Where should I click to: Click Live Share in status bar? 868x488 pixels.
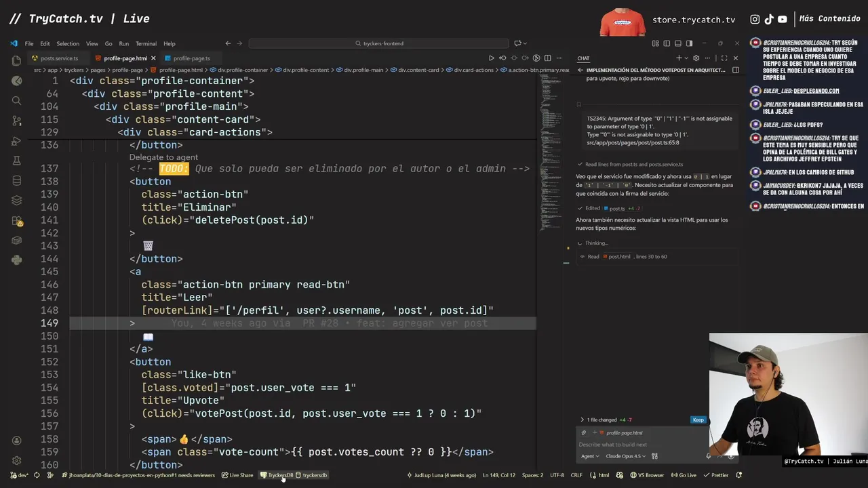point(237,475)
